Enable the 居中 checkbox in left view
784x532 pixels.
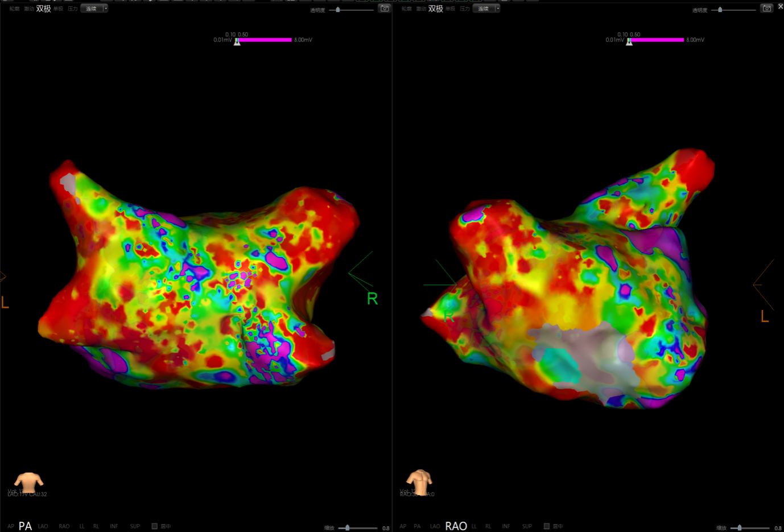click(154, 526)
